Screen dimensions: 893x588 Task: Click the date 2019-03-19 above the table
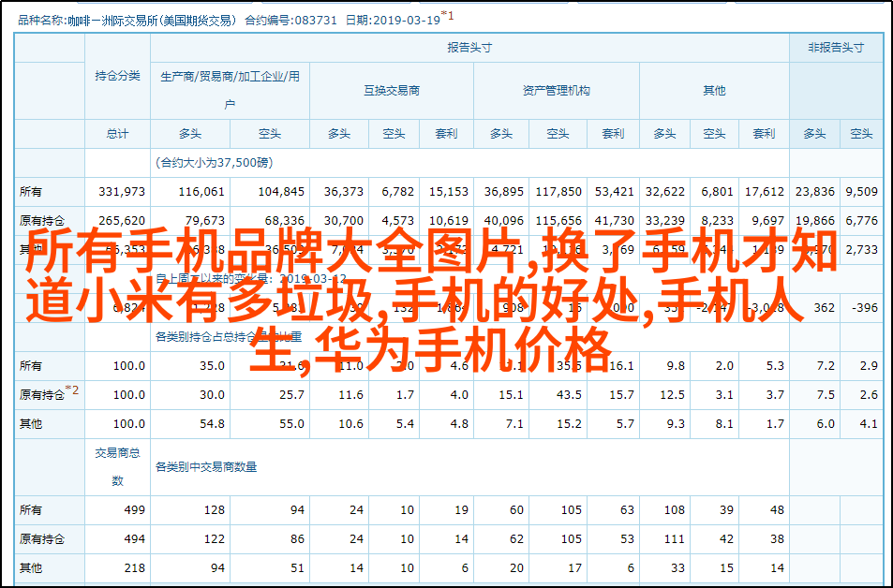coord(409,20)
